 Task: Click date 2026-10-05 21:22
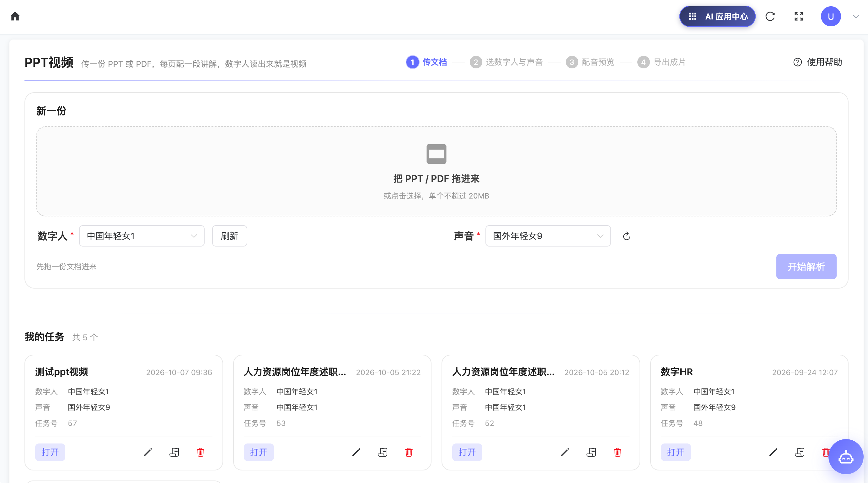(388, 372)
